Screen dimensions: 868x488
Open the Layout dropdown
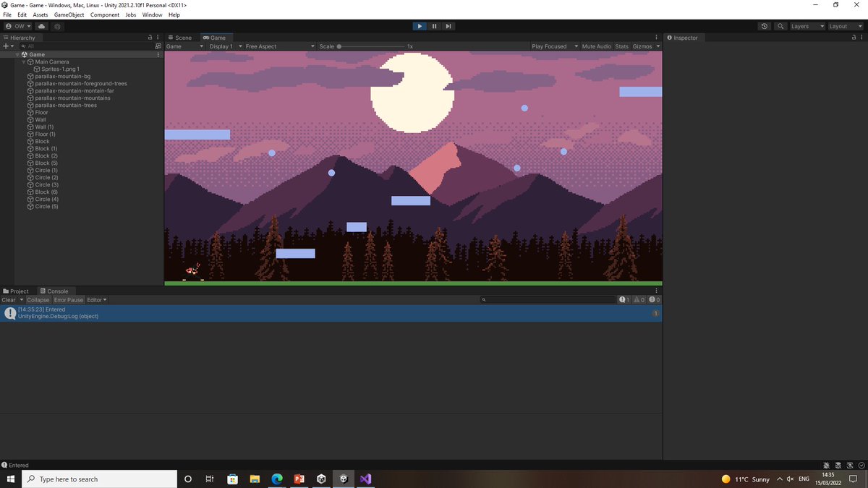[x=845, y=26]
